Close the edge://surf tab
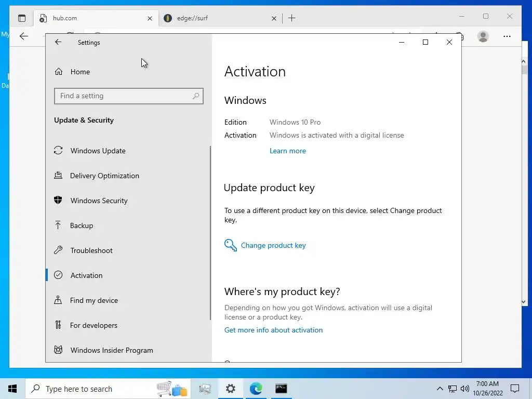Screen dimensions: 532x399 point(274,18)
